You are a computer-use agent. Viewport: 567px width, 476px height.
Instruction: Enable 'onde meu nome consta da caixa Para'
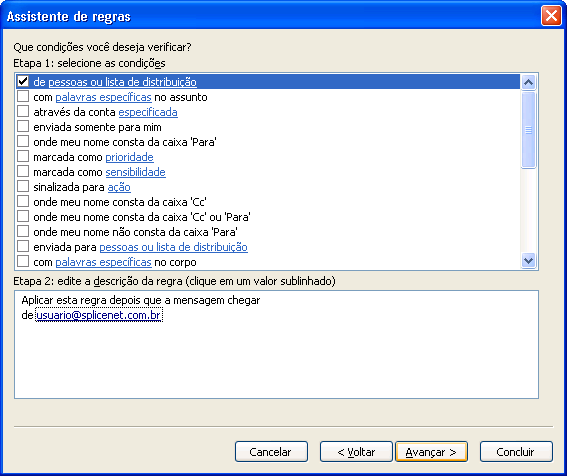pos(23,141)
